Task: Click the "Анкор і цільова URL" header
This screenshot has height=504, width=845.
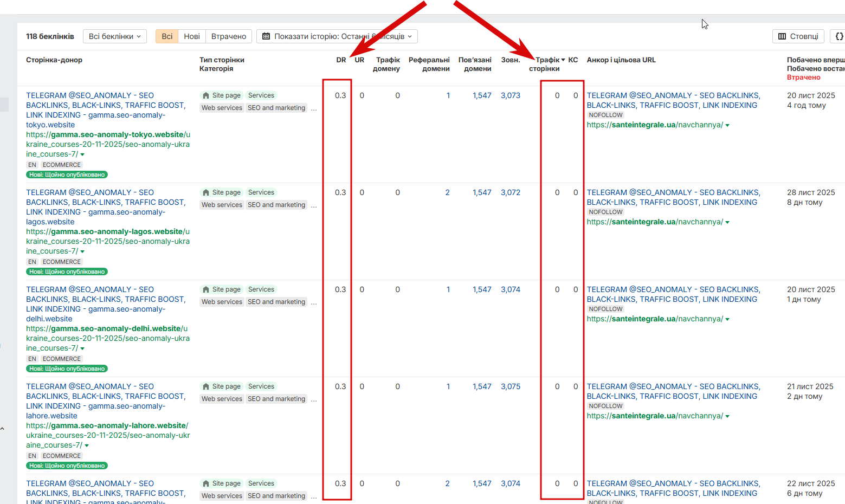Action: (x=621, y=60)
